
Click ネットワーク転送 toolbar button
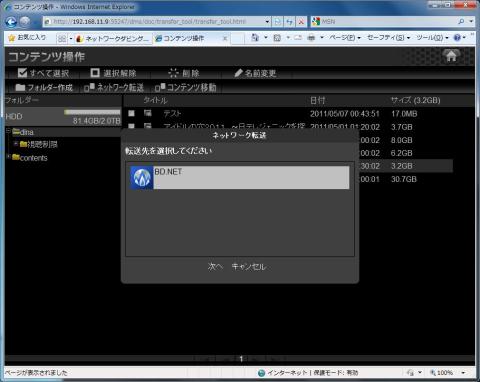click(x=114, y=88)
